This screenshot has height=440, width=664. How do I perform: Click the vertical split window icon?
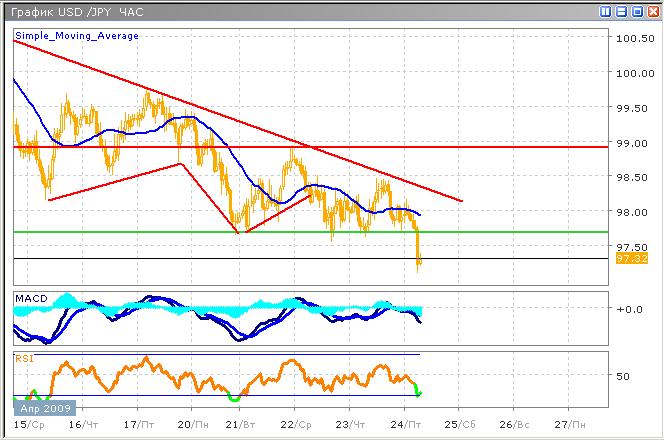coord(606,12)
